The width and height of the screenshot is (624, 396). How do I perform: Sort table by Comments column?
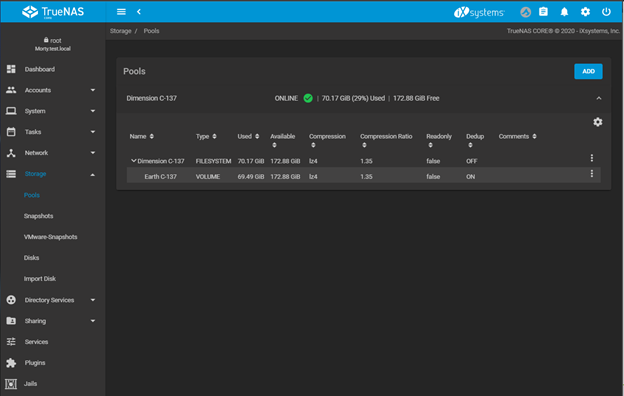(517, 137)
